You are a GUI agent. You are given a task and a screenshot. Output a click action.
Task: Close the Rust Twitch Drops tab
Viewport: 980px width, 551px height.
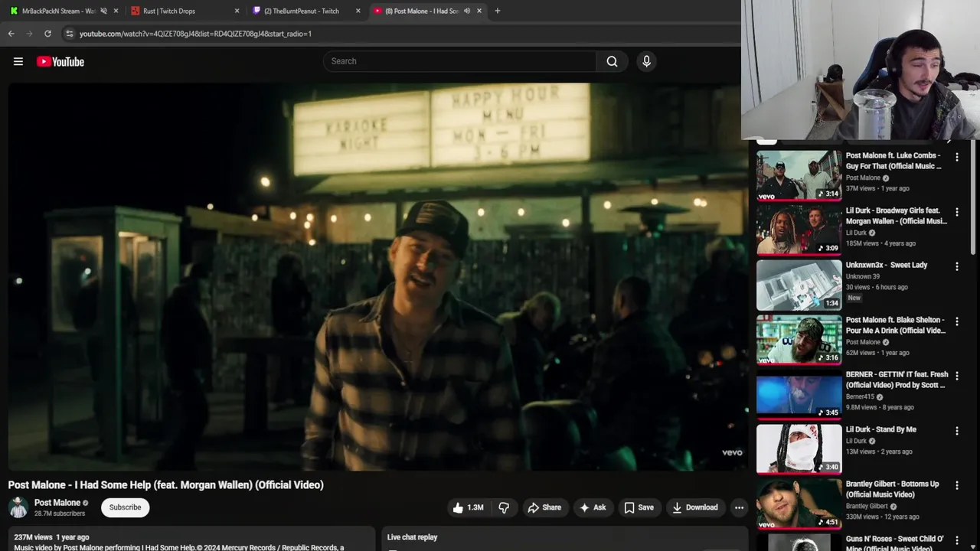237,11
